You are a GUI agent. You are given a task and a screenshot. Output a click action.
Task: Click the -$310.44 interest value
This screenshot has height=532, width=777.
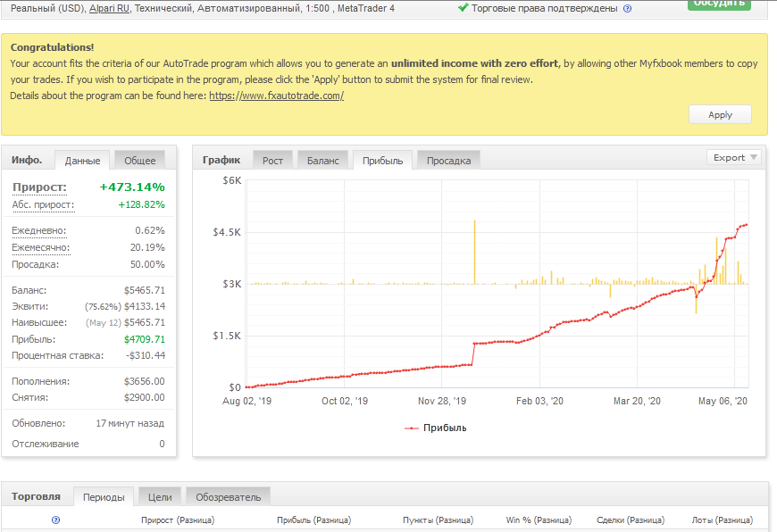click(x=146, y=355)
